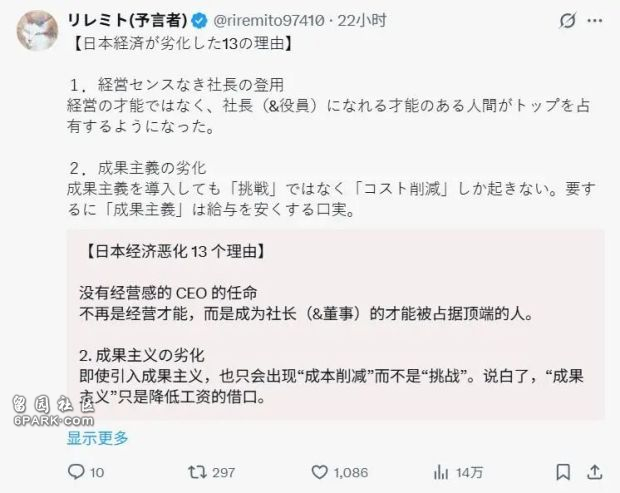Click the reply count 10
The image size is (620, 493).
[97, 472]
